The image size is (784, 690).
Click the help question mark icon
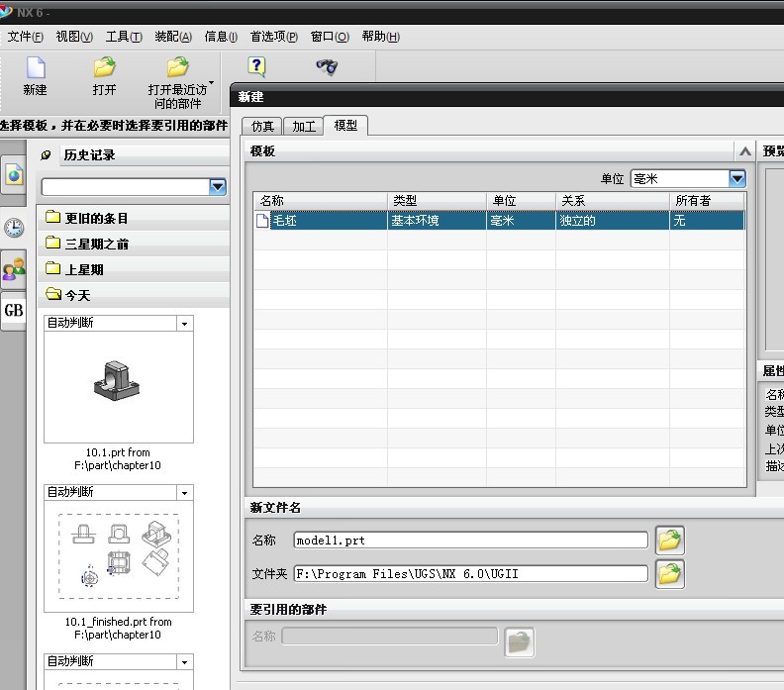click(256, 66)
